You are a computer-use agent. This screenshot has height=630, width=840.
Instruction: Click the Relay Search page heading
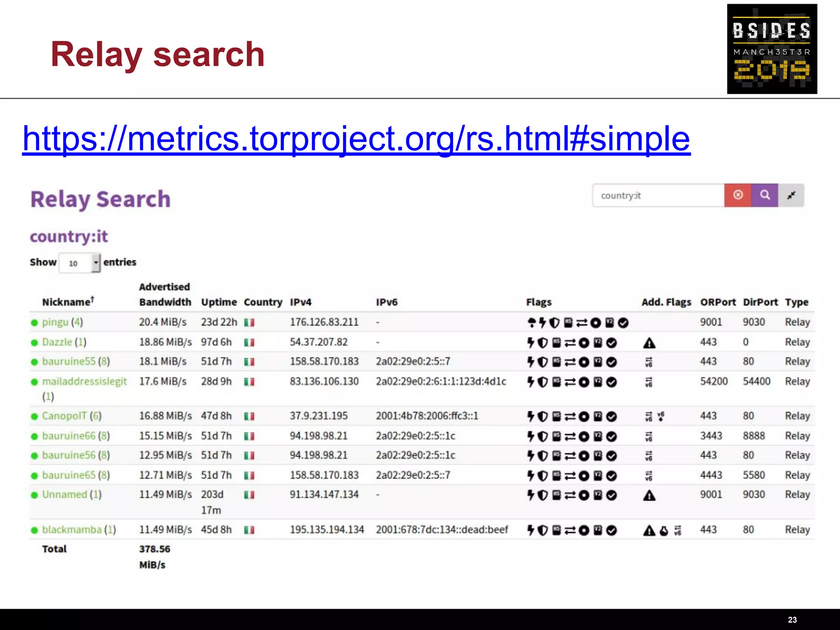[x=100, y=200]
